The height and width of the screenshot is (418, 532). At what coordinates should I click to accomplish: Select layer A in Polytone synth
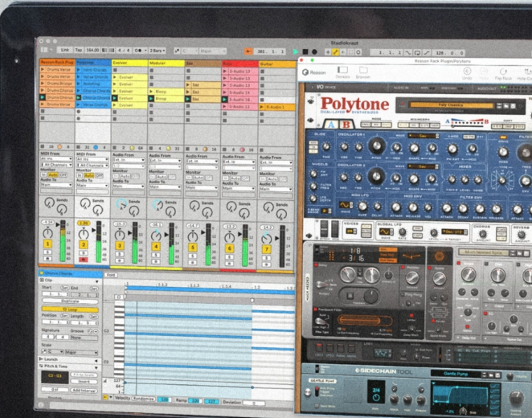click(x=331, y=125)
